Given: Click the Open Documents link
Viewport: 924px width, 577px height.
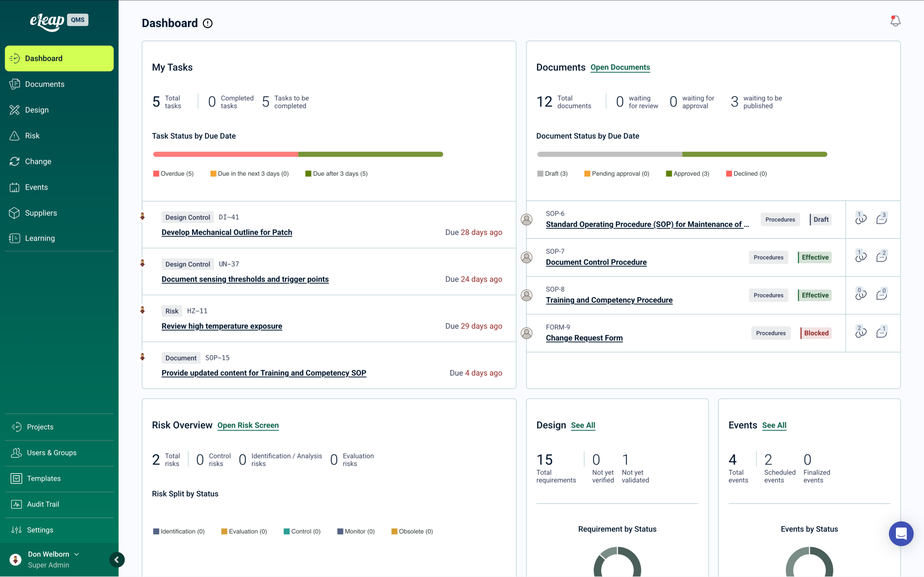Looking at the screenshot, I should point(620,67).
